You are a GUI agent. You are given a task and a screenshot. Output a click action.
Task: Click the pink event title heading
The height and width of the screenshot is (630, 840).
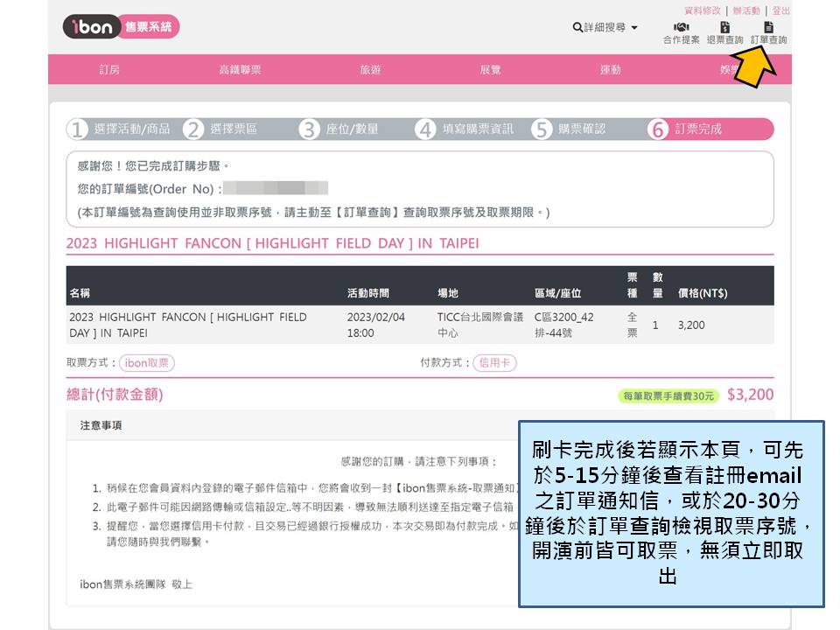click(273, 243)
